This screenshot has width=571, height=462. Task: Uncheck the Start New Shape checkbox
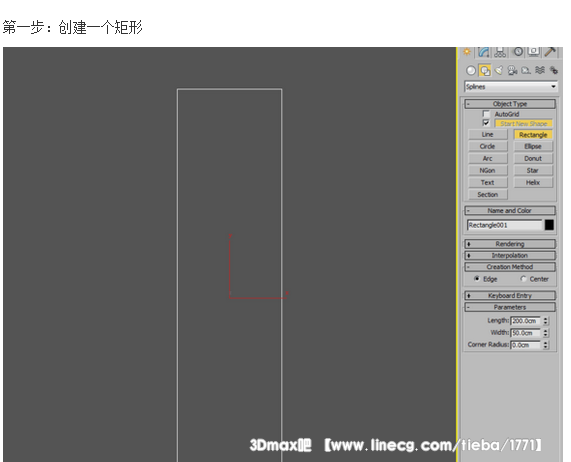tap(486, 123)
